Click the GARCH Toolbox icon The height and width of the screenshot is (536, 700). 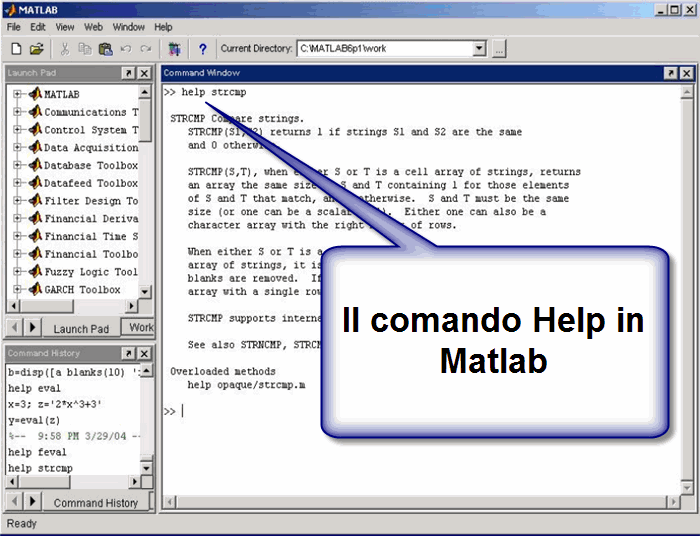35,289
